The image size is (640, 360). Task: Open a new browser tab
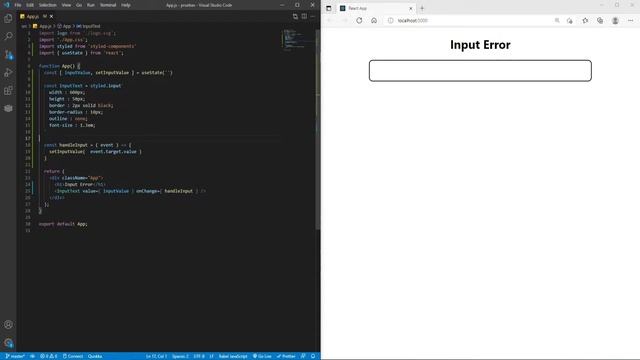[x=422, y=8]
